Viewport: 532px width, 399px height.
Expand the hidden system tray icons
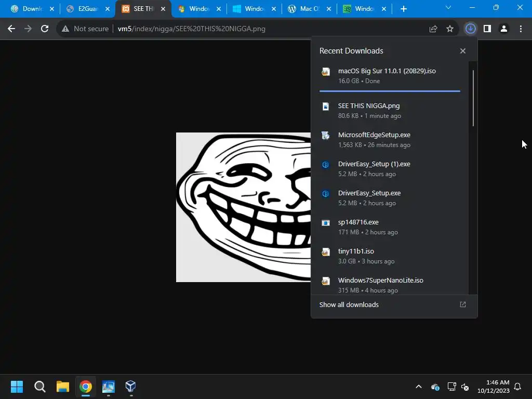pyautogui.click(x=419, y=387)
